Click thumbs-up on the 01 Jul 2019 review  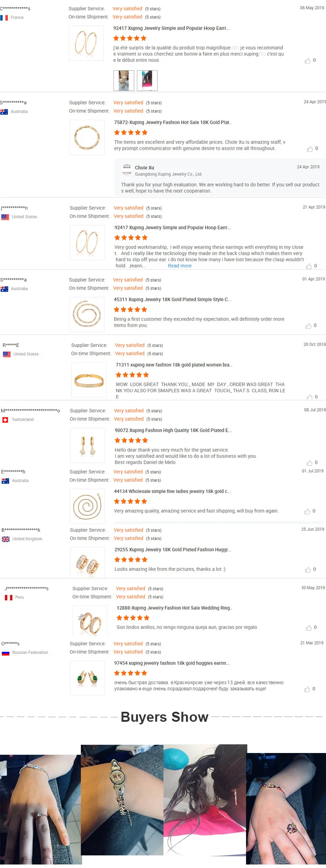tap(307, 512)
